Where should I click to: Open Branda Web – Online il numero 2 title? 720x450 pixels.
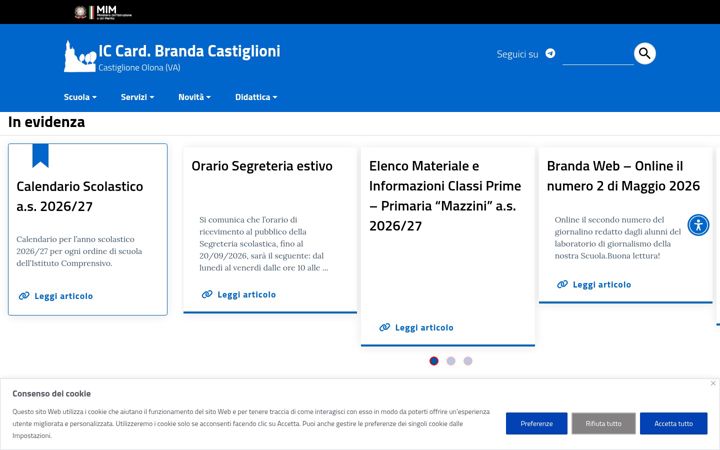click(623, 176)
